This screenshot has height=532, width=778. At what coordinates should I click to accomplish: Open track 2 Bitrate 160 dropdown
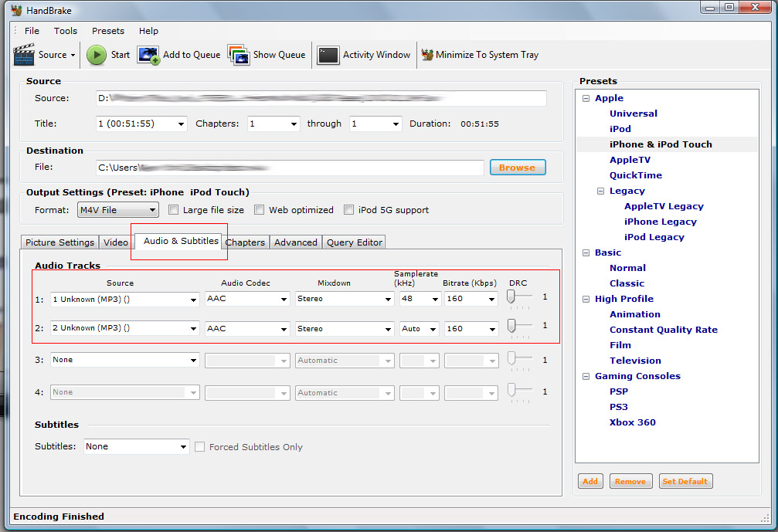(471, 329)
